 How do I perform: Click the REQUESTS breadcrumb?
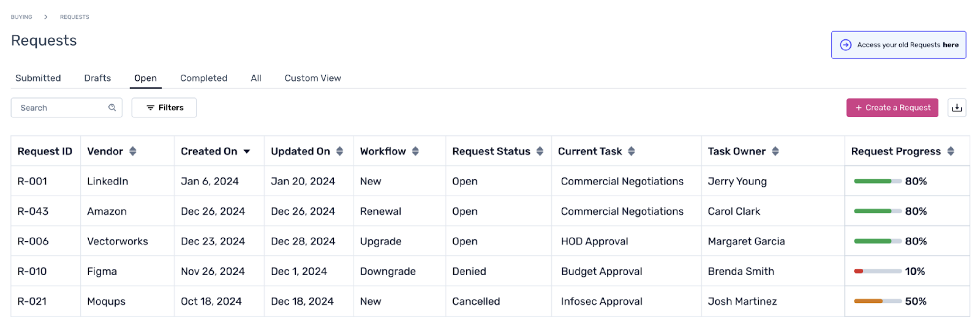(x=75, y=17)
